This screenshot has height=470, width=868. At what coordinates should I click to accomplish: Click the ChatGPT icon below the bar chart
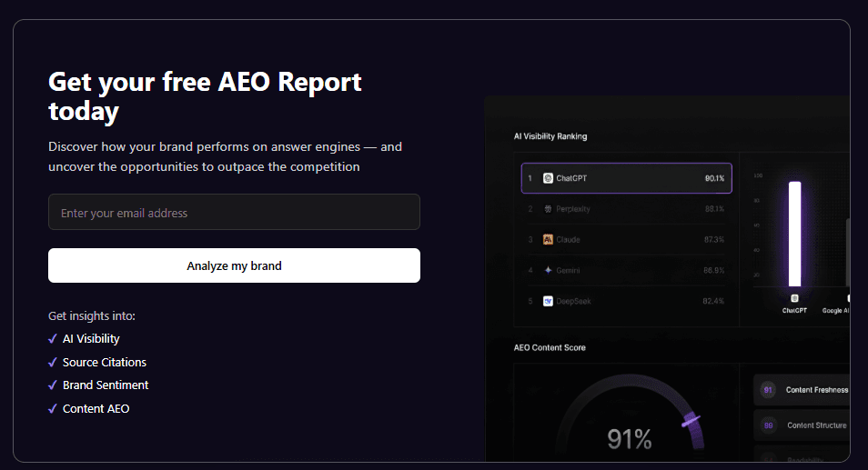pyautogui.click(x=794, y=298)
